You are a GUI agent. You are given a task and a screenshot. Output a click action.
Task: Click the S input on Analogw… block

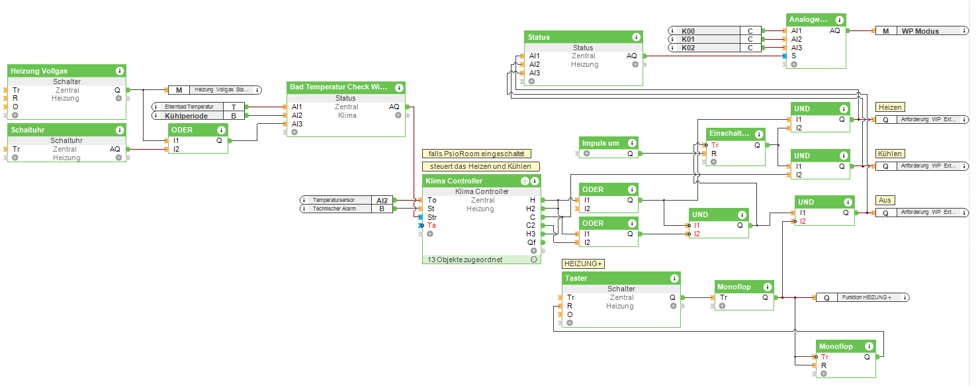[793, 56]
